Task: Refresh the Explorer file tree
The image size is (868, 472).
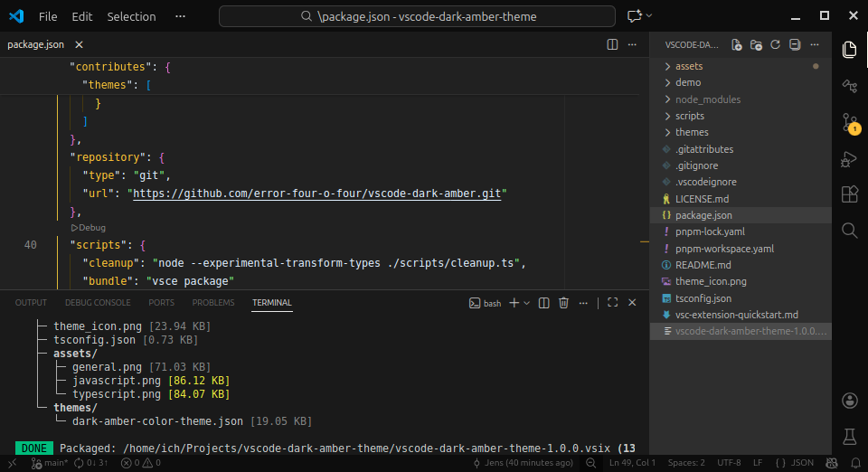Action: tap(775, 45)
